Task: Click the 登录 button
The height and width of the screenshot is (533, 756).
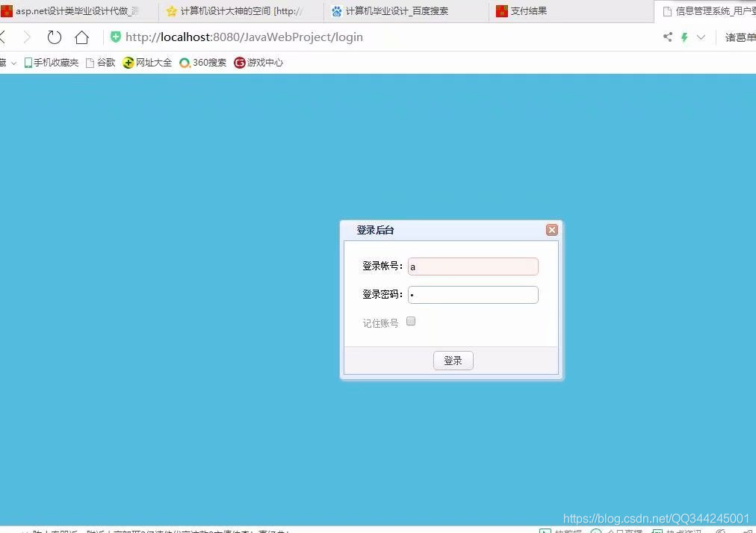Action: coord(453,360)
